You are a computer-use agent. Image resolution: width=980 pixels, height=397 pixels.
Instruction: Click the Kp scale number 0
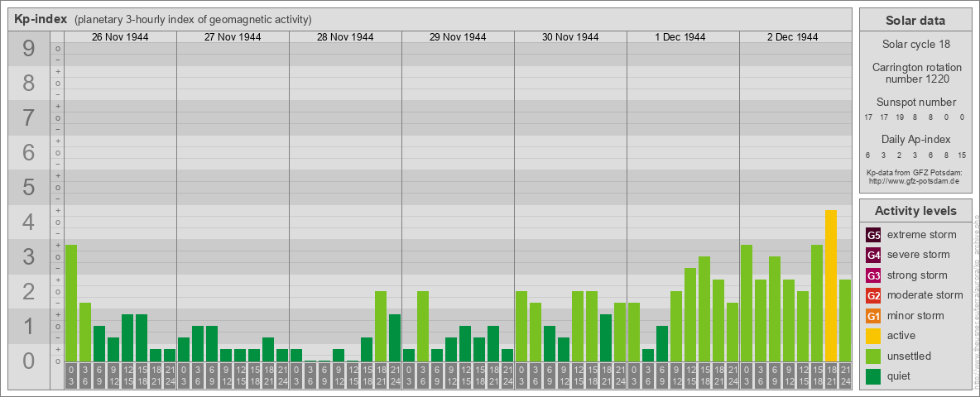point(29,361)
